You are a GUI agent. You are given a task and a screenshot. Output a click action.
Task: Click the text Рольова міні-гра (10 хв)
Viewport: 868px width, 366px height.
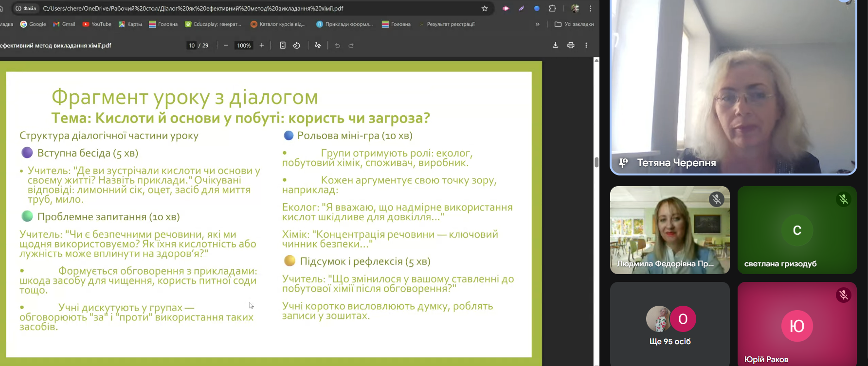(355, 136)
